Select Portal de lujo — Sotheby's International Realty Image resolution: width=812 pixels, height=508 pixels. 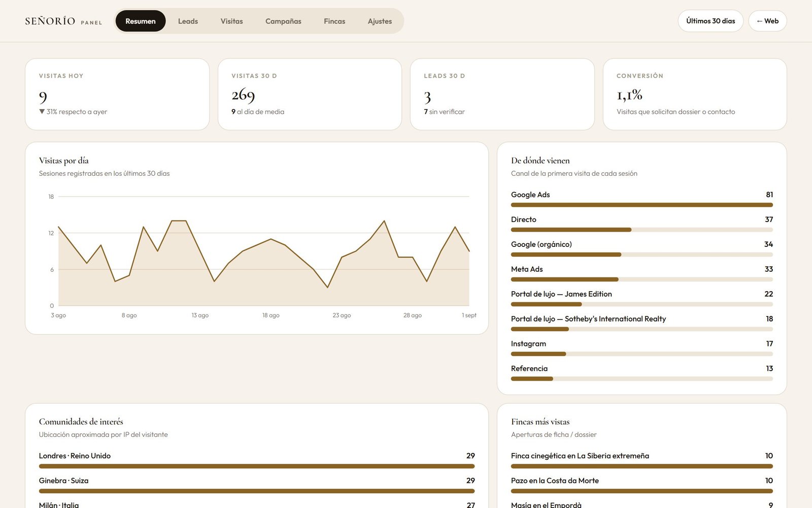point(588,319)
